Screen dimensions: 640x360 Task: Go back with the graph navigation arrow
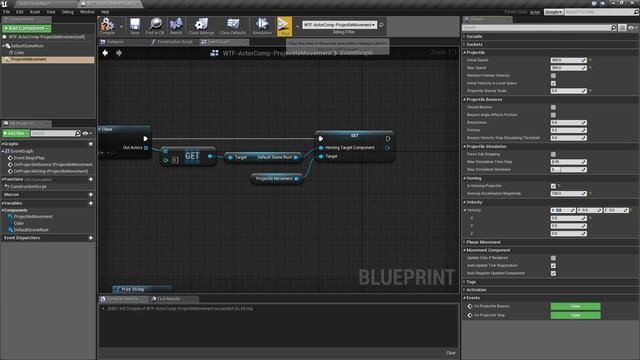(105, 53)
